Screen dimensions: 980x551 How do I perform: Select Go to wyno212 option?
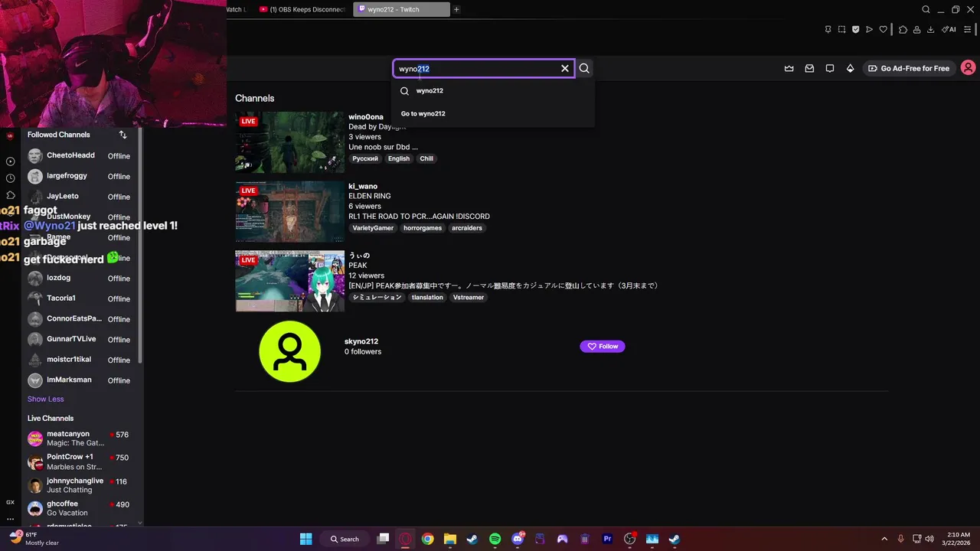pos(492,113)
